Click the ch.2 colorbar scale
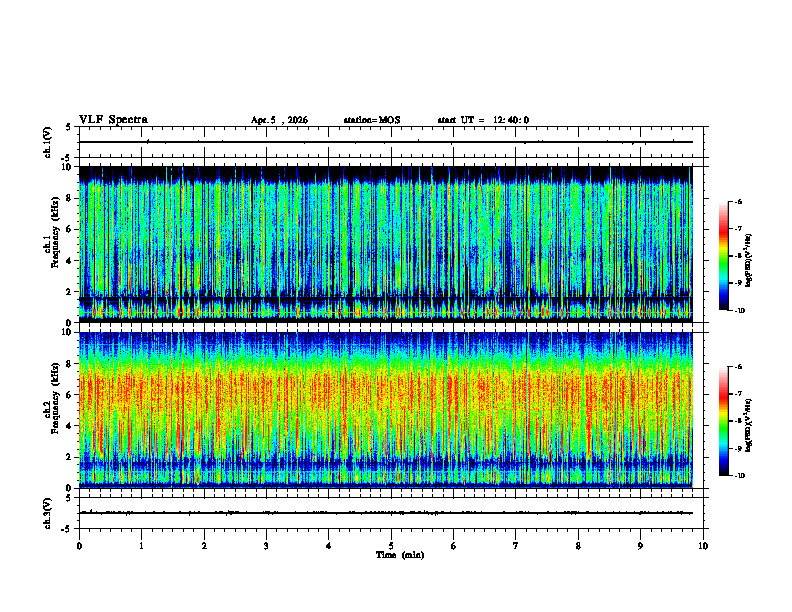Viewport: 792px width, 612px height. (x=723, y=421)
